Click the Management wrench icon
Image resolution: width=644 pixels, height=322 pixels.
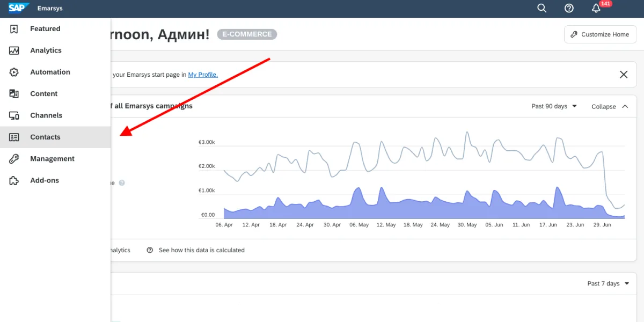[14, 159]
